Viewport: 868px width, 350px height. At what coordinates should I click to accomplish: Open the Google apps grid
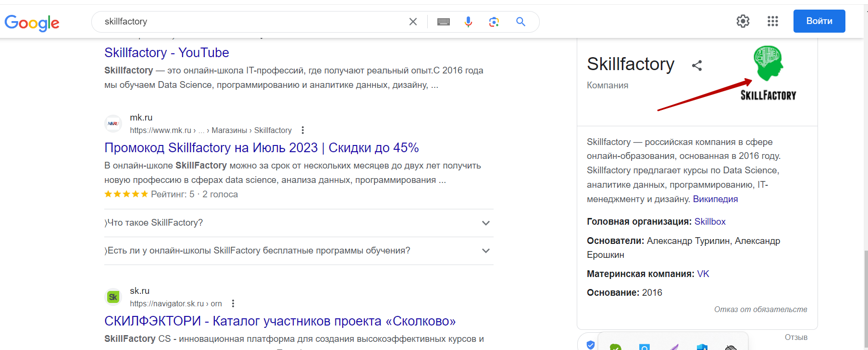(772, 21)
